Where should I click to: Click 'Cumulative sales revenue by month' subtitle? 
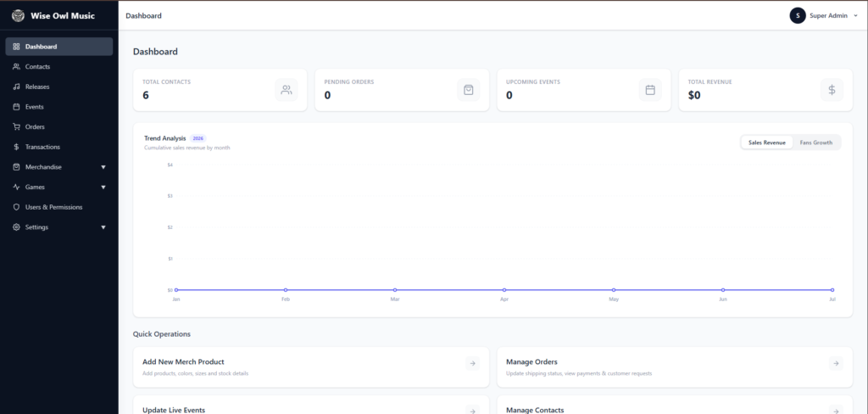click(187, 148)
